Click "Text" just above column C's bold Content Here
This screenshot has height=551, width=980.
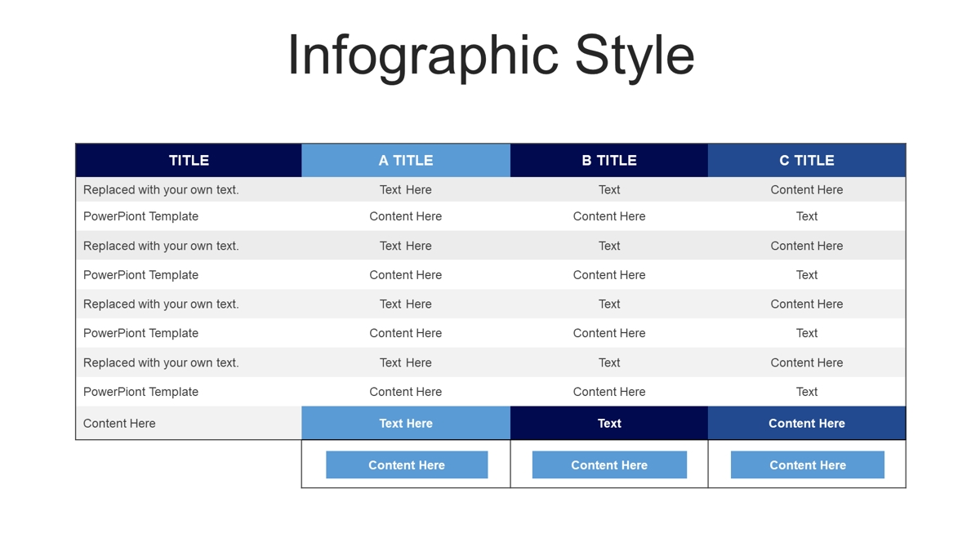tap(807, 392)
